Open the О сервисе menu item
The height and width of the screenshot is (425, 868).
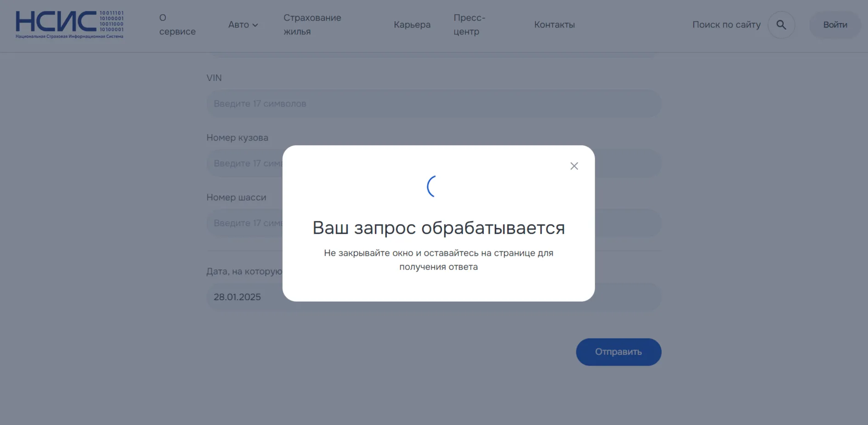[x=177, y=25]
